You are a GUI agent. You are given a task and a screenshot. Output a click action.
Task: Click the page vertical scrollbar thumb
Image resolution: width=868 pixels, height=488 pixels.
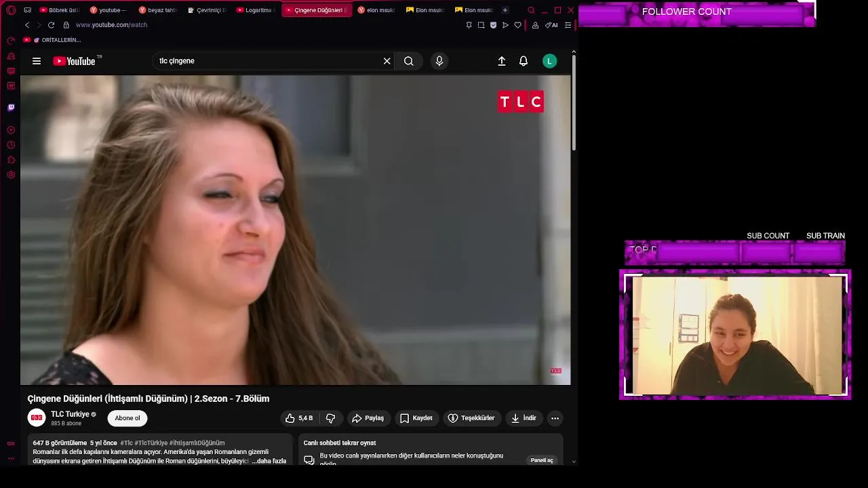tap(574, 103)
